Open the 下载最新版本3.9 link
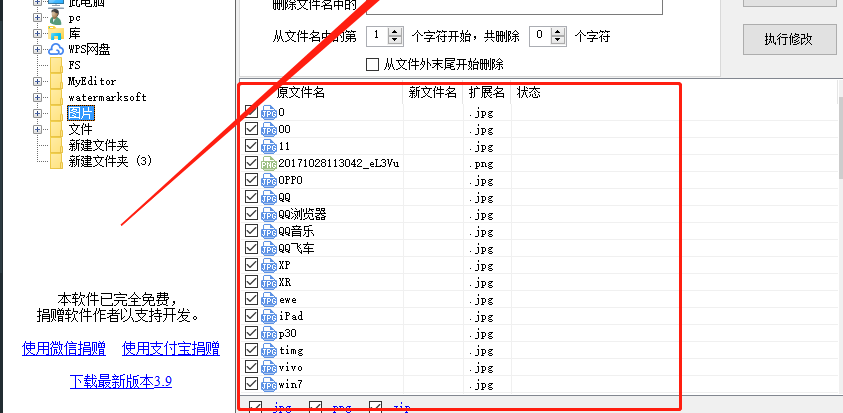The image size is (843, 413). [121, 382]
